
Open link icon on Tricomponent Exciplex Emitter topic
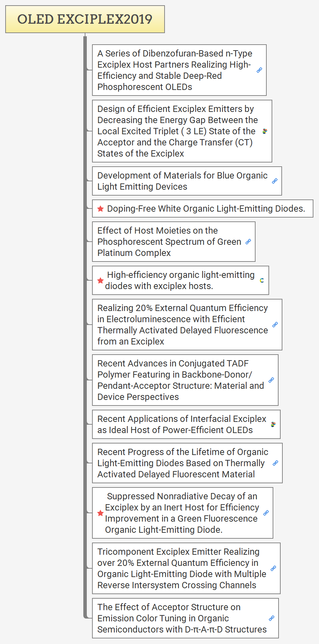point(273,568)
